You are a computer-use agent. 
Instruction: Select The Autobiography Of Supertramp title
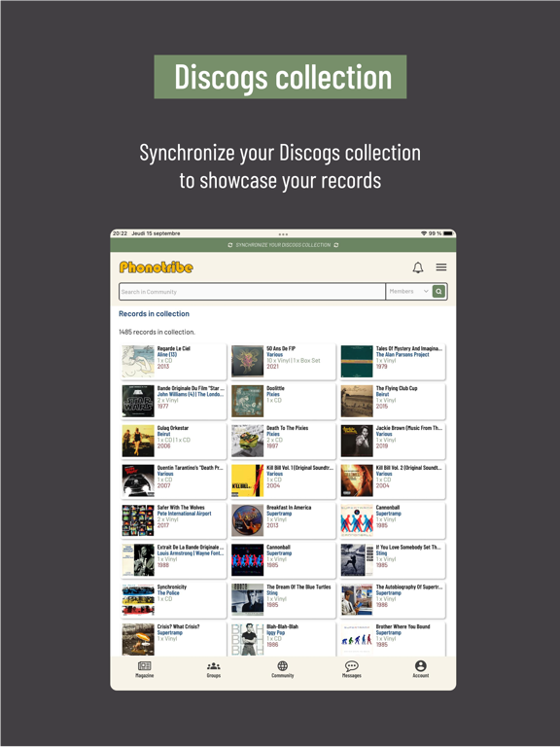(409, 587)
